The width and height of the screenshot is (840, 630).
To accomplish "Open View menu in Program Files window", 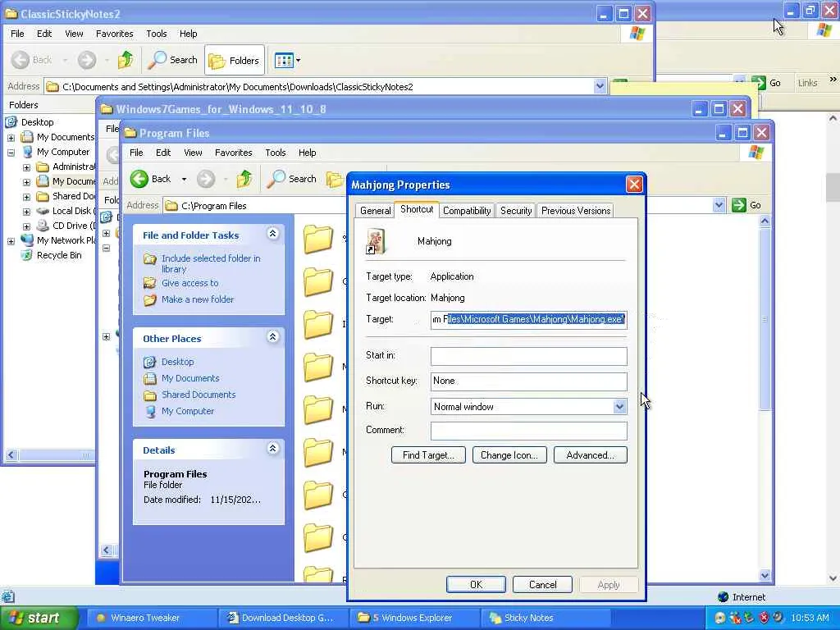I will (x=193, y=153).
